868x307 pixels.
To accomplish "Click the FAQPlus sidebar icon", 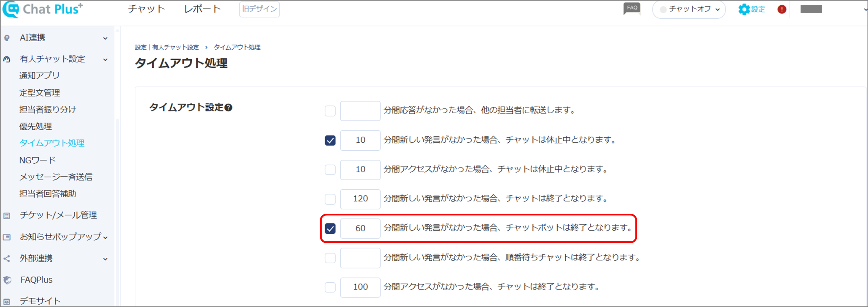I will click(7, 280).
